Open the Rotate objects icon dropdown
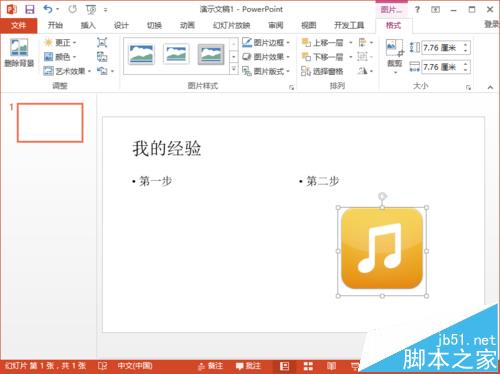 366,71
